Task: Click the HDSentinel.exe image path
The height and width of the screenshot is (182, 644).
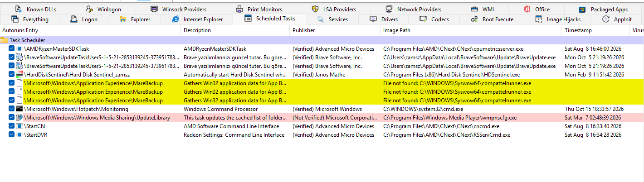Action: tap(451, 74)
